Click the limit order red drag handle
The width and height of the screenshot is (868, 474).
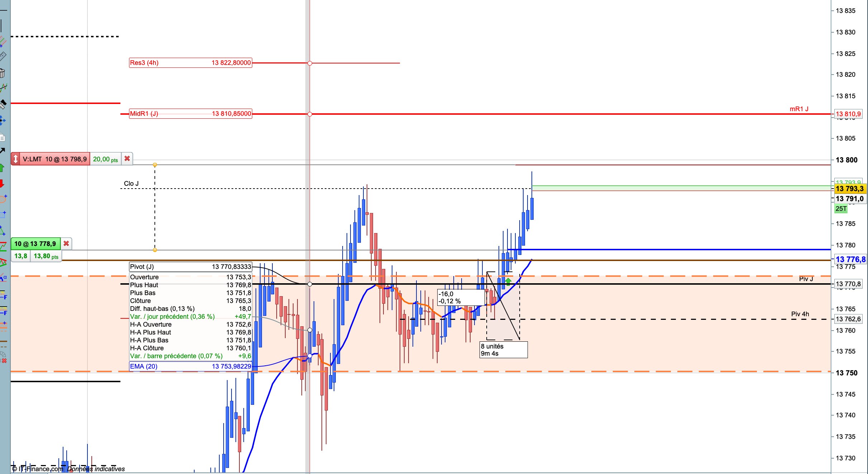click(x=15, y=159)
